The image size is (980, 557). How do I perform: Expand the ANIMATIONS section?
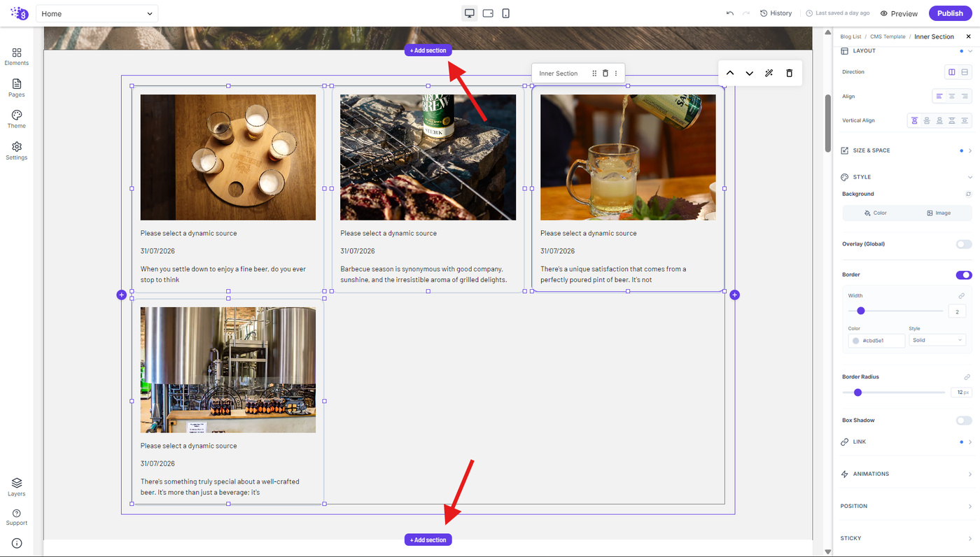(906, 474)
